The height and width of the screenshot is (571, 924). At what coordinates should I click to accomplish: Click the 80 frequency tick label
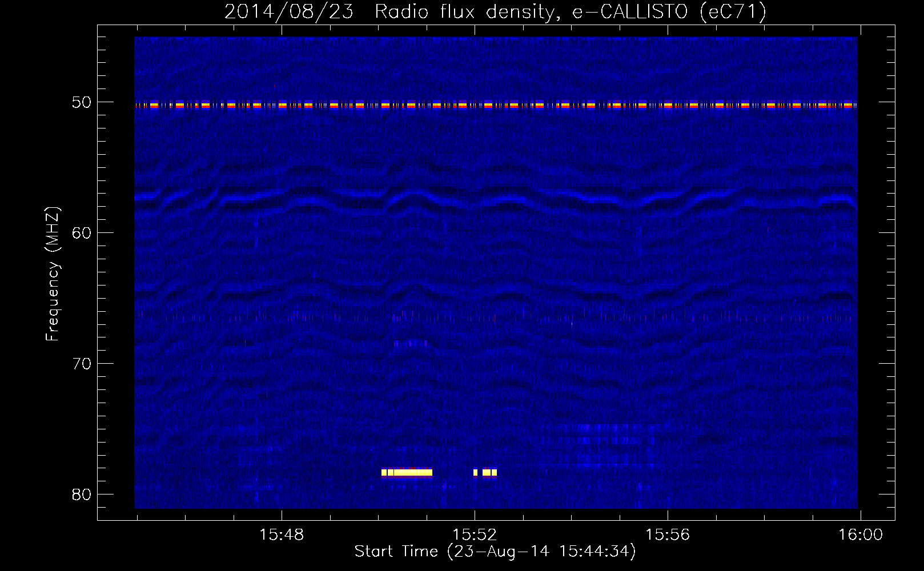click(82, 494)
